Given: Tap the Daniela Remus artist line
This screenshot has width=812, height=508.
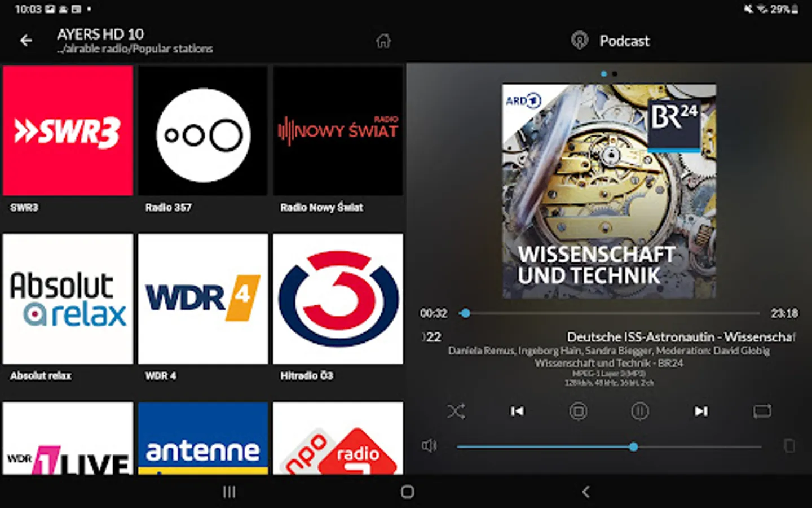Looking at the screenshot, I should [609, 351].
